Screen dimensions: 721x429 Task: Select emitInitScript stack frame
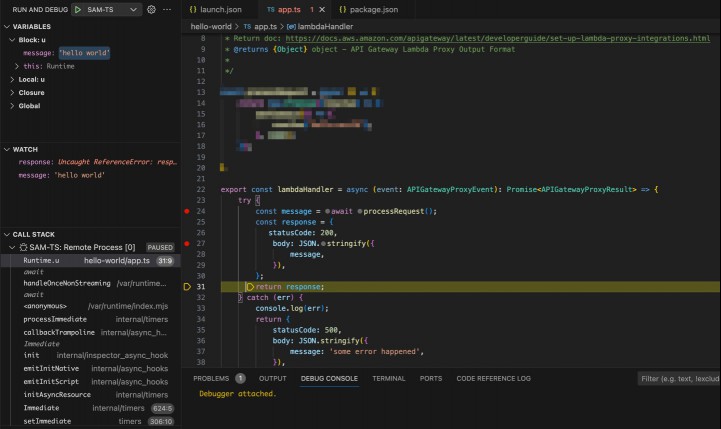pyautogui.click(x=90, y=382)
